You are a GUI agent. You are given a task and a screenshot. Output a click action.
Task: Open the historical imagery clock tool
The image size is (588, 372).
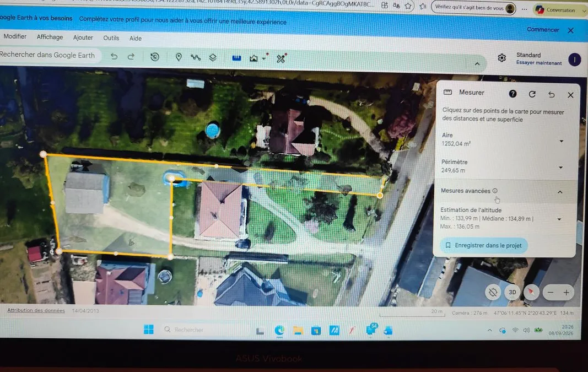click(x=155, y=57)
